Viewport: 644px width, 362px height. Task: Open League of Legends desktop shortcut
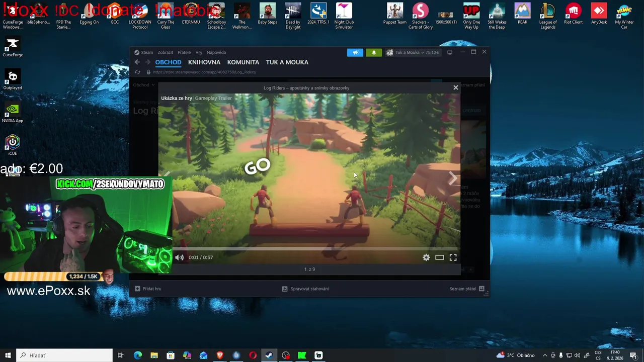548,16
